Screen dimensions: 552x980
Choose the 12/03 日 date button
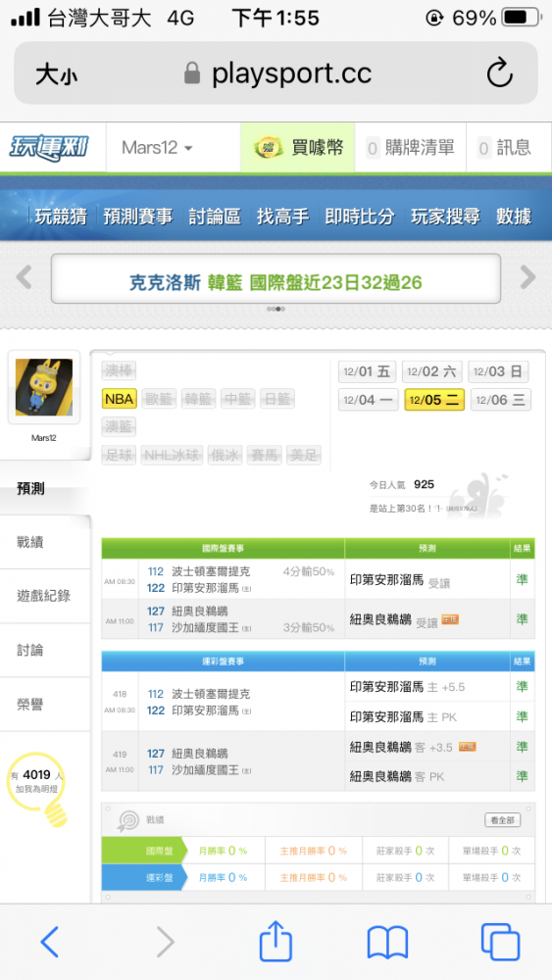498,371
